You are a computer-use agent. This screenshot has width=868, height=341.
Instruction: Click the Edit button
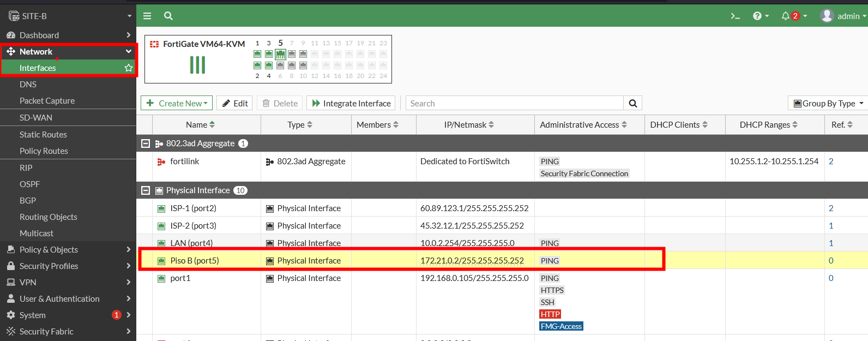tap(234, 103)
